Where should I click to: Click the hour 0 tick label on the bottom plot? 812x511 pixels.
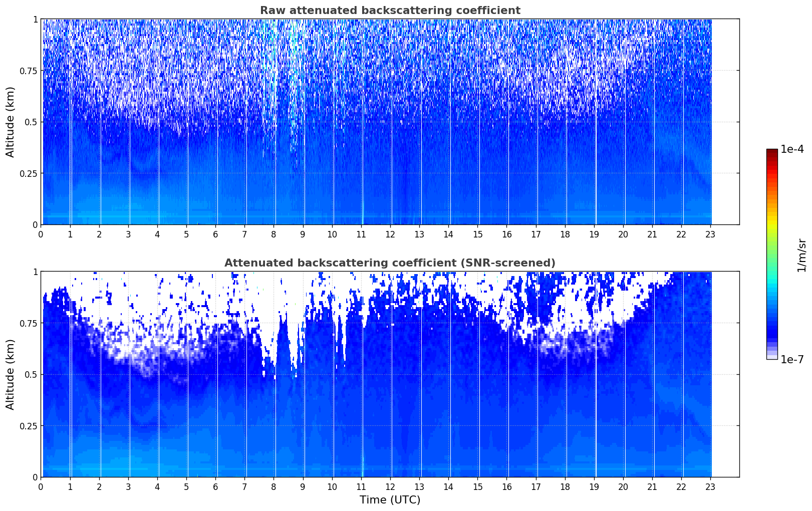(41, 487)
